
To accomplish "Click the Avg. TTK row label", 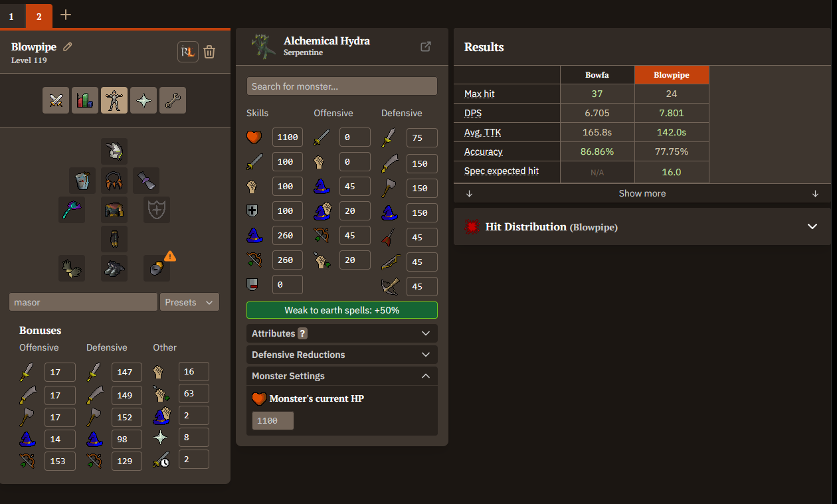I will coord(483,132).
